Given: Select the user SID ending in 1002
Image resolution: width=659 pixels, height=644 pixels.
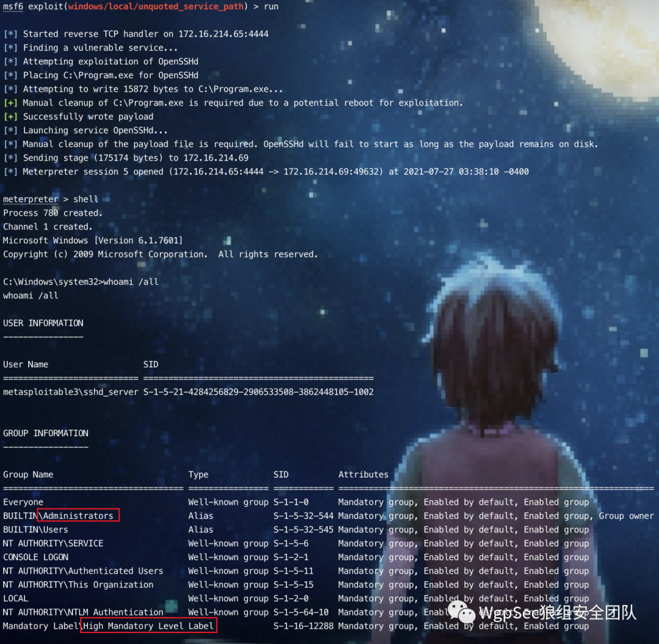Looking at the screenshot, I should point(259,392).
